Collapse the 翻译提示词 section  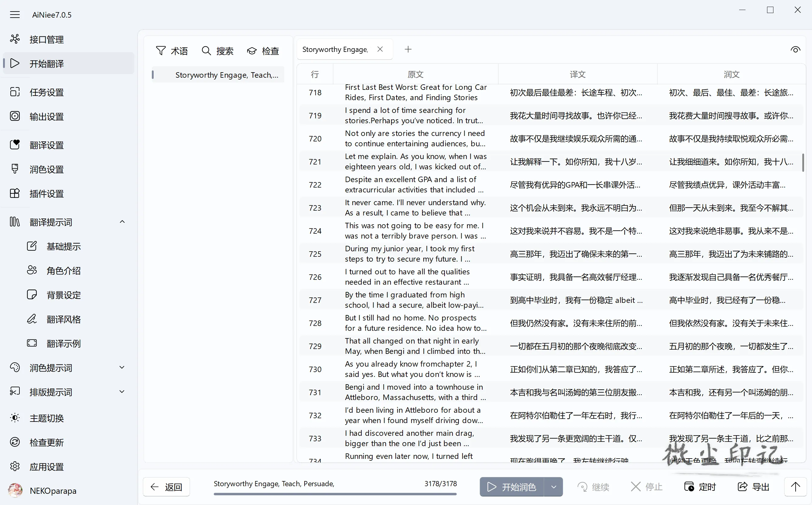click(x=122, y=222)
